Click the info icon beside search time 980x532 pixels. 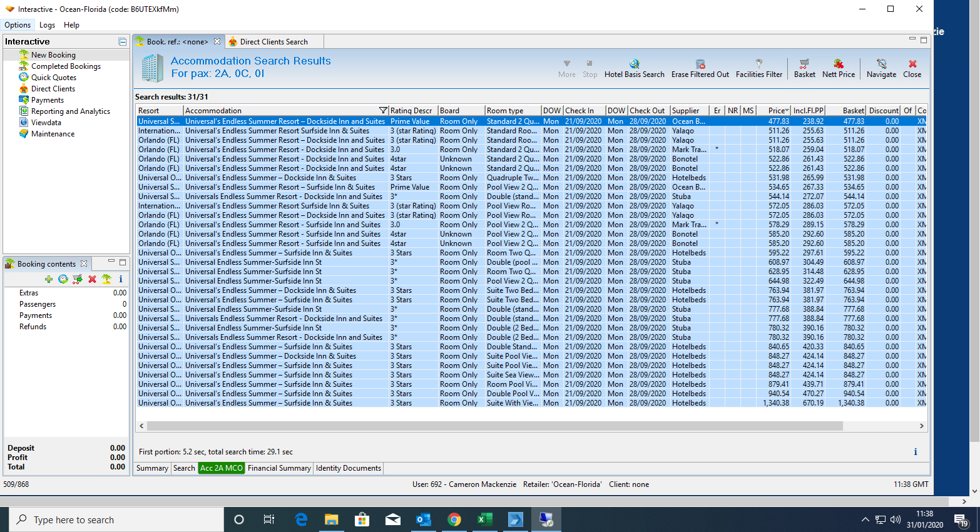point(916,452)
